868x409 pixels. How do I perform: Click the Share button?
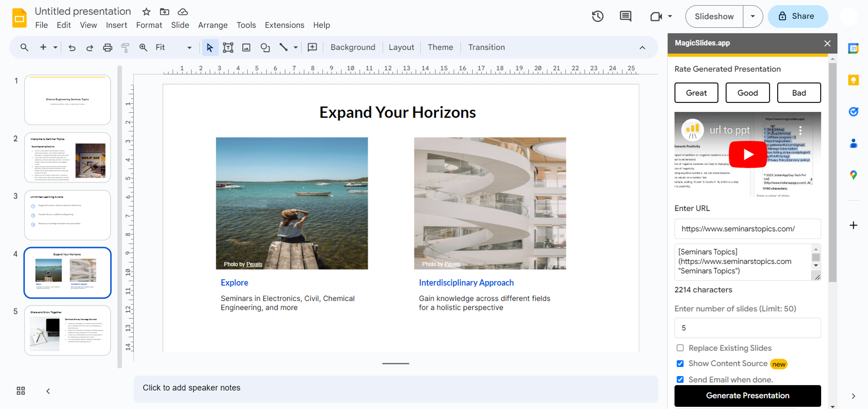pyautogui.click(x=798, y=16)
